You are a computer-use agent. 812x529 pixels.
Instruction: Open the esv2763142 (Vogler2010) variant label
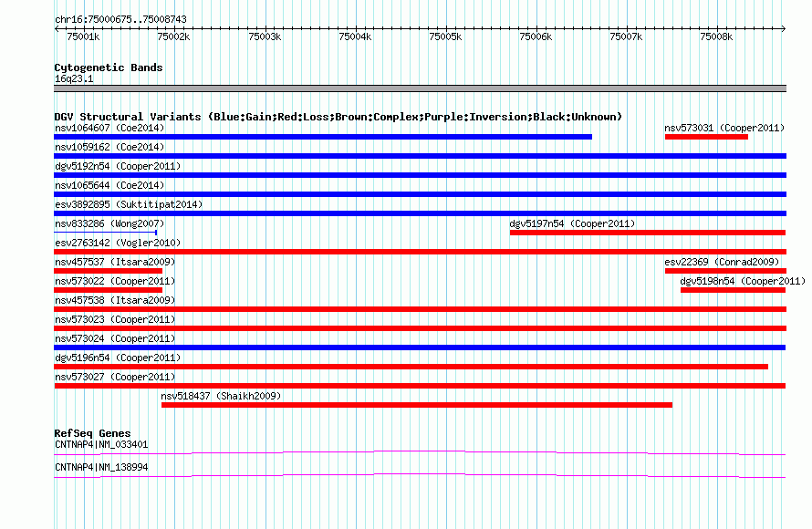[x=118, y=243]
